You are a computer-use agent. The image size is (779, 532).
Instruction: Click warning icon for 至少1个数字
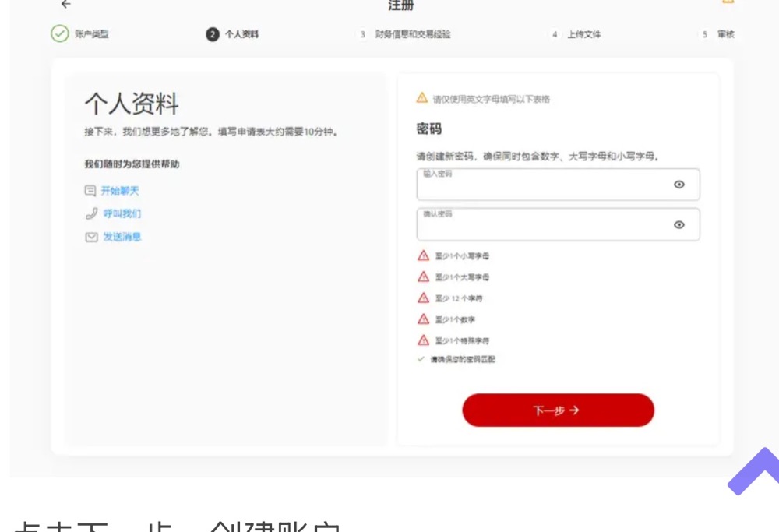pyautogui.click(x=423, y=319)
